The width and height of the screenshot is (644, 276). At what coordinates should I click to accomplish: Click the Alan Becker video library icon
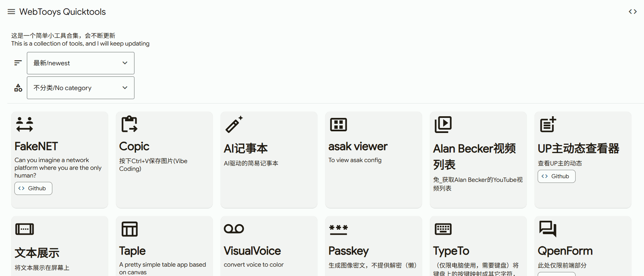pyautogui.click(x=443, y=125)
